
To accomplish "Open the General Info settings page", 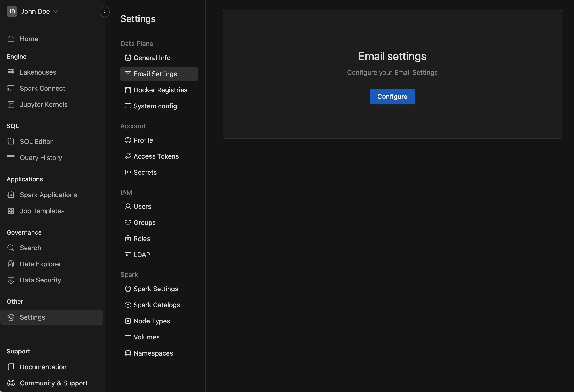I will (152, 58).
